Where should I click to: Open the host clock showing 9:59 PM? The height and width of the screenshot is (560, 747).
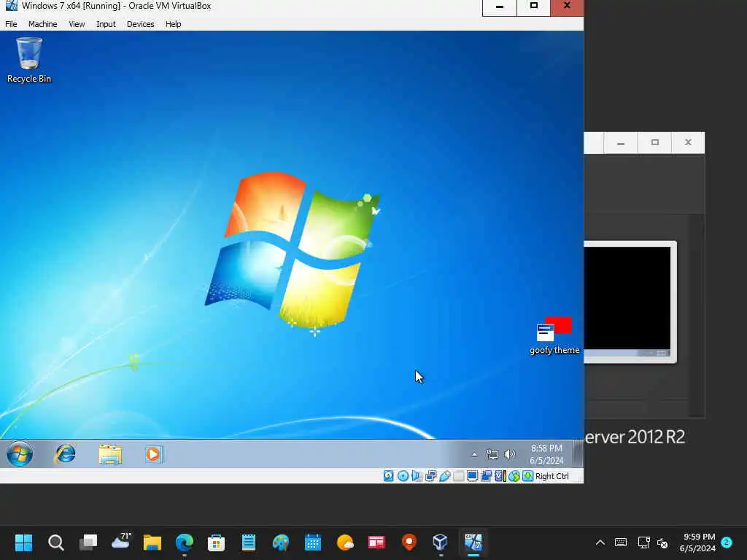coord(698,542)
